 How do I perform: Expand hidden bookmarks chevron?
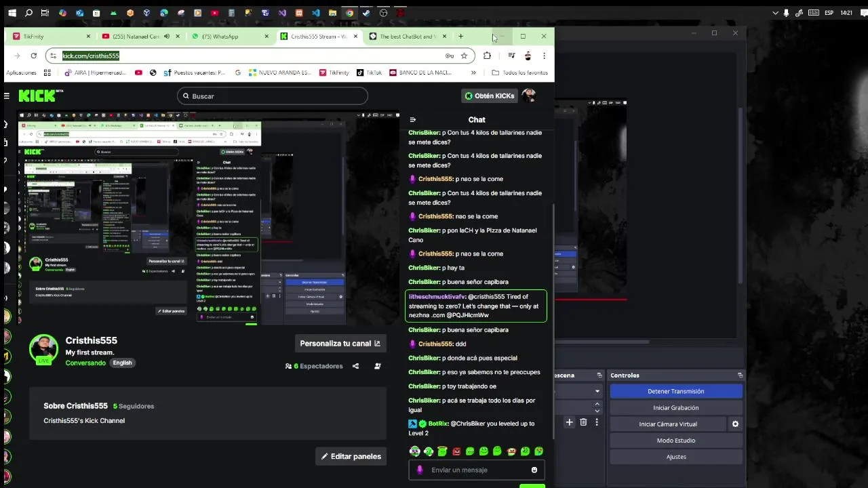pyautogui.click(x=473, y=73)
